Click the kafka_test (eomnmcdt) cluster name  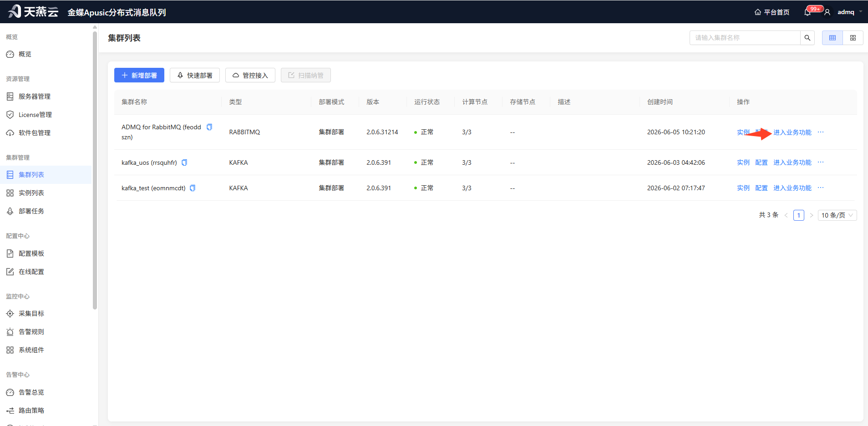153,188
